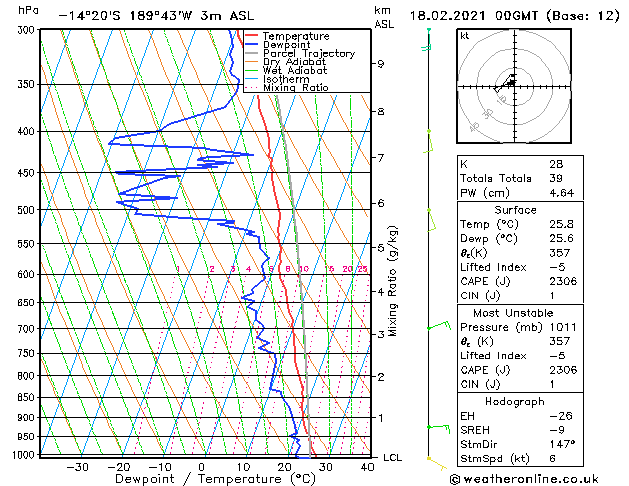Click the hodograph center trace
Image resolution: width=629 pixels, height=486 pixels.
[x=506, y=83]
